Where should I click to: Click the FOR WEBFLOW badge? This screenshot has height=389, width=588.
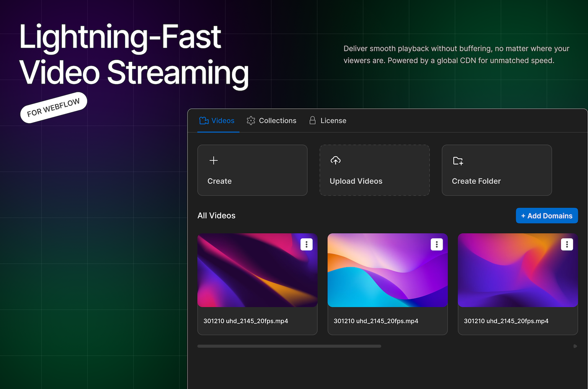54,108
